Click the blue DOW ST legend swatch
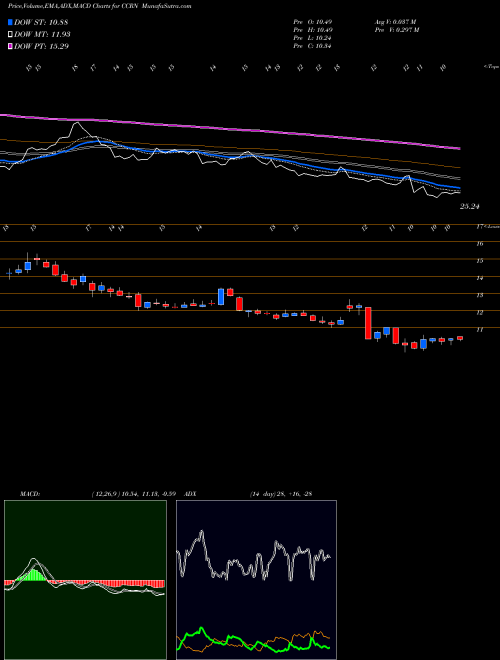 tap(10, 22)
